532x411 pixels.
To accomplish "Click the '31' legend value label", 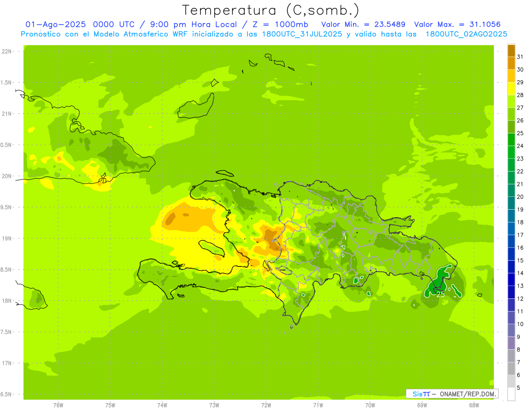I will 520,56.
